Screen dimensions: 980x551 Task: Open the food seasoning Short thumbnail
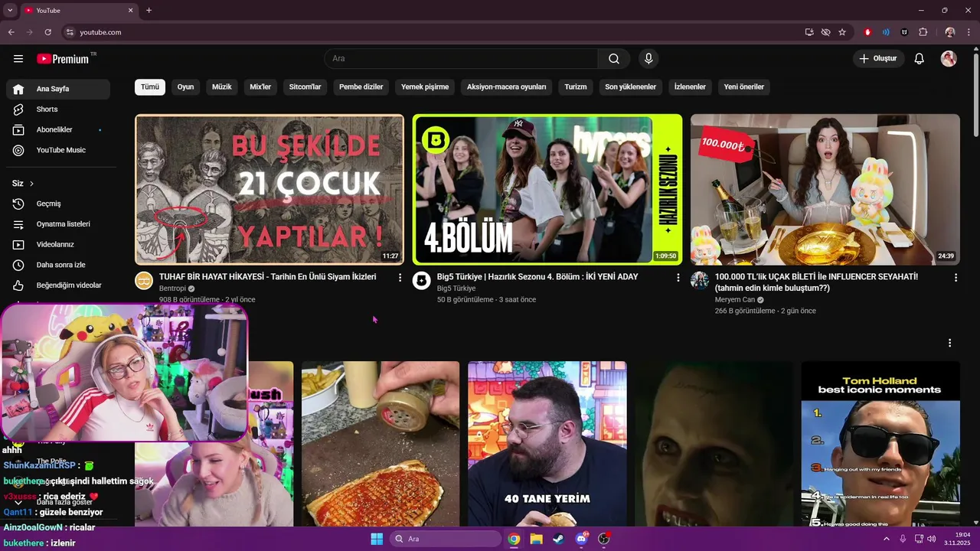pyautogui.click(x=381, y=444)
